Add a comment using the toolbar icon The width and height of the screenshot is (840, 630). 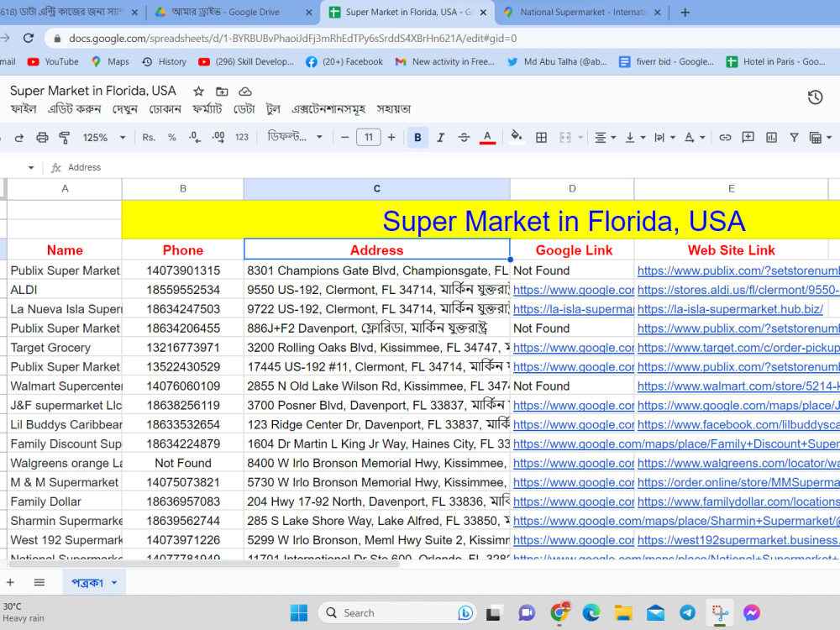tap(748, 138)
